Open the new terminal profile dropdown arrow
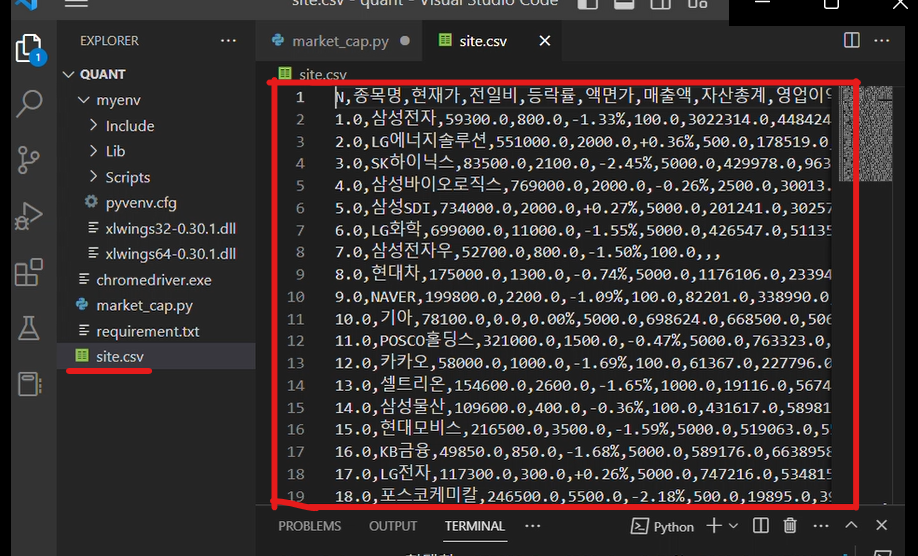The image size is (918, 556). coord(734,526)
